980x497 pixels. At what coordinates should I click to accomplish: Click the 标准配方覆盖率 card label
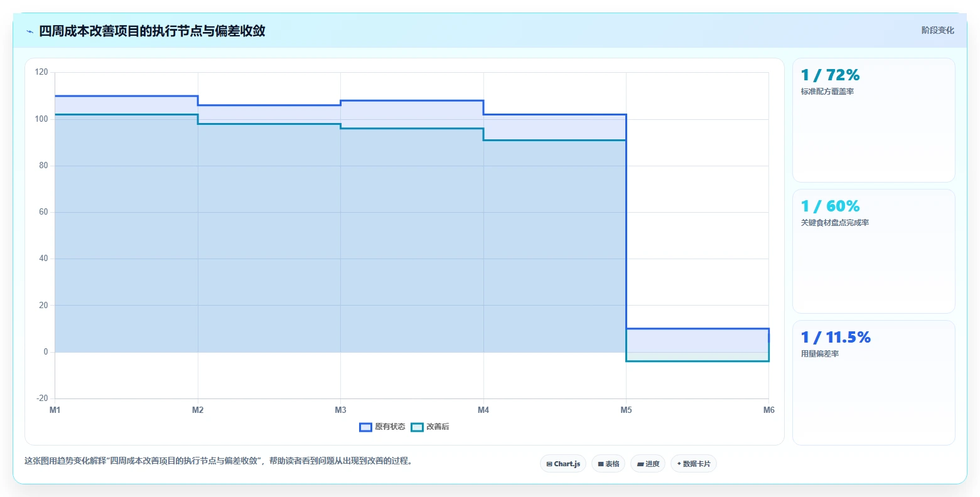(827, 92)
